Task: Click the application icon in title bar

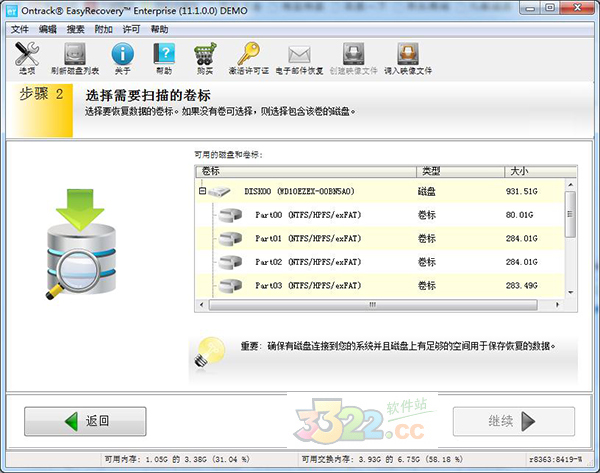Action: coord(12,11)
